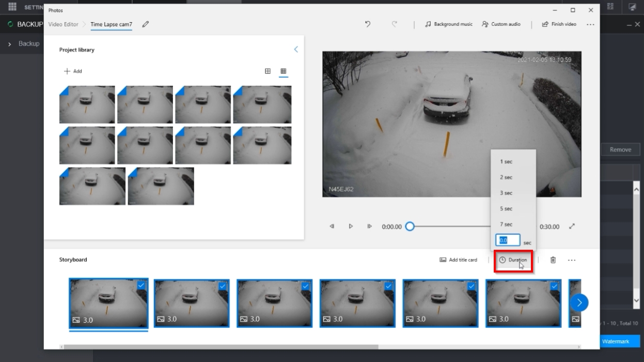This screenshot has width=644, height=362.
Task: Expand the Backup tree item
Action: 10,44
